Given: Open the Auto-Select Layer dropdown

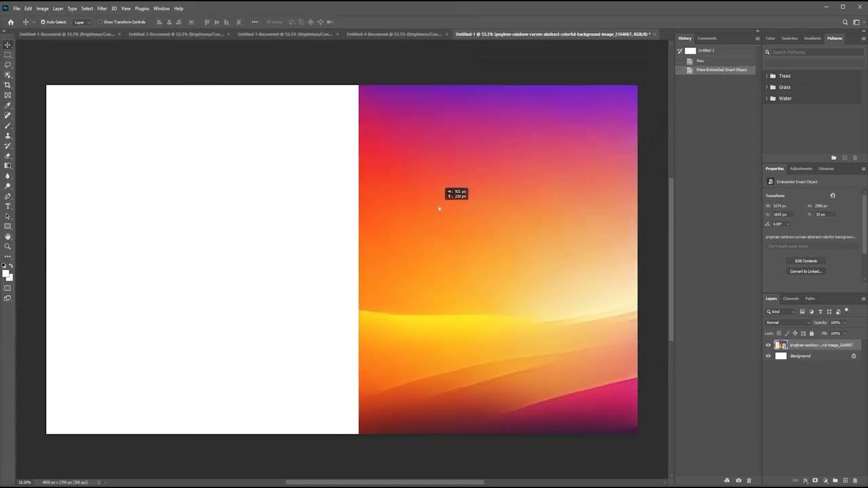Looking at the screenshot, I should [x=82, y=22].
